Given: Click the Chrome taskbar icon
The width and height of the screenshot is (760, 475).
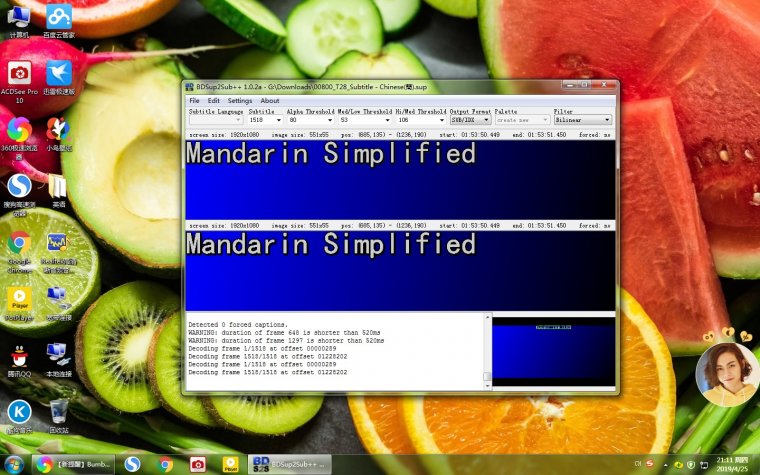Looking at the screenshot, I should (165, 464).
